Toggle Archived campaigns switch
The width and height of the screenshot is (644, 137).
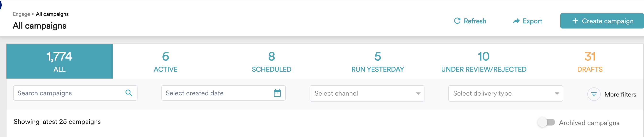(x=546, y=122)
